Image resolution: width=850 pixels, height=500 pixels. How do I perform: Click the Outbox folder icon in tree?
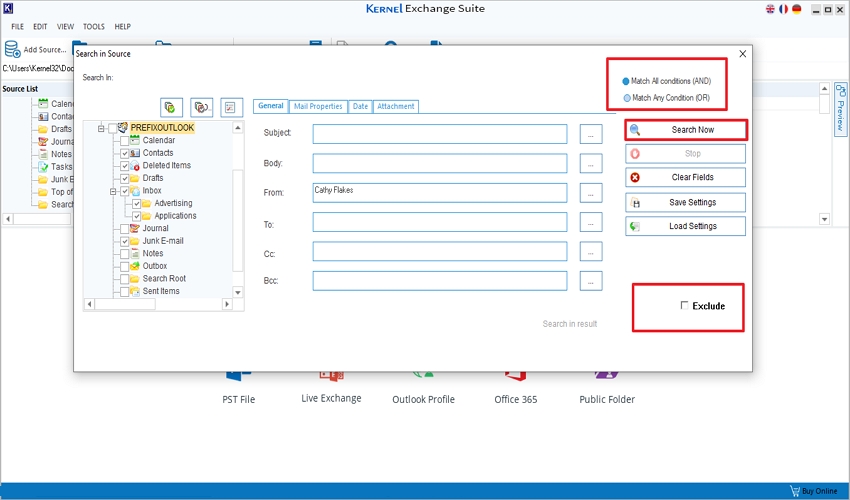[x=135, y=266]
